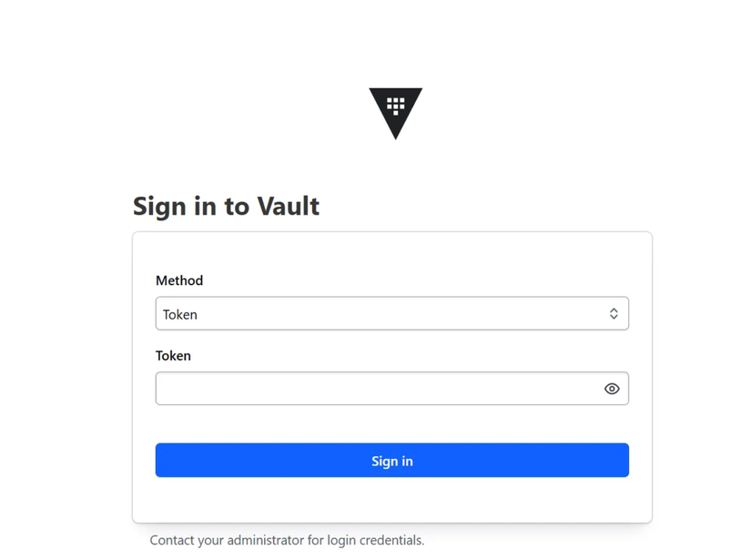Show the token with the eye icon
This screenshot has width=751, height=560.
coord(612,389)
